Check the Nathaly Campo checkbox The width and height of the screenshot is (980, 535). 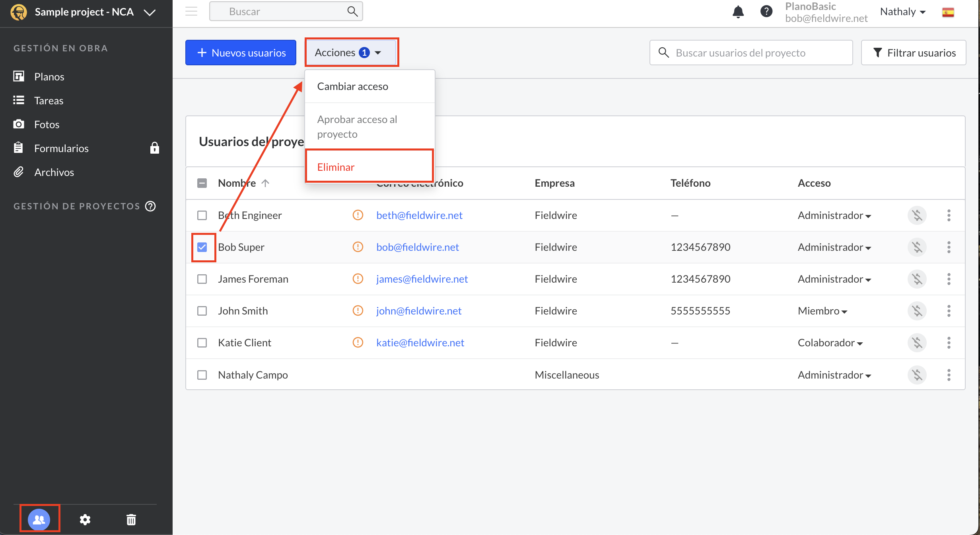point(202,375)
